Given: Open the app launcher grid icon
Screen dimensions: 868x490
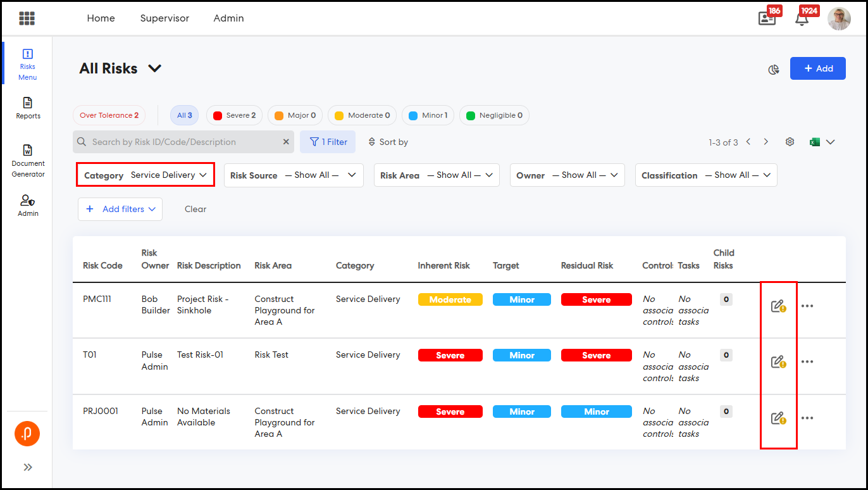Looking at the screenshot, I should click(27, 18).
